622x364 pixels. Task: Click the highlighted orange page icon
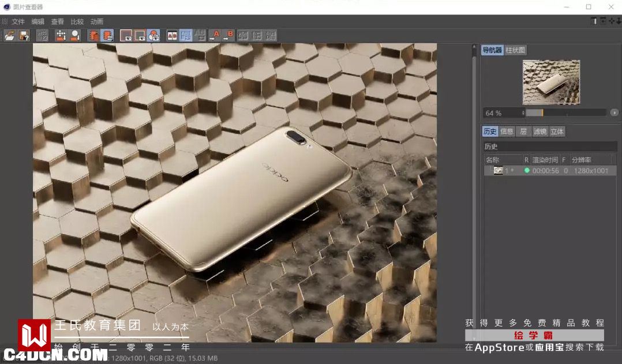(107, 35)
